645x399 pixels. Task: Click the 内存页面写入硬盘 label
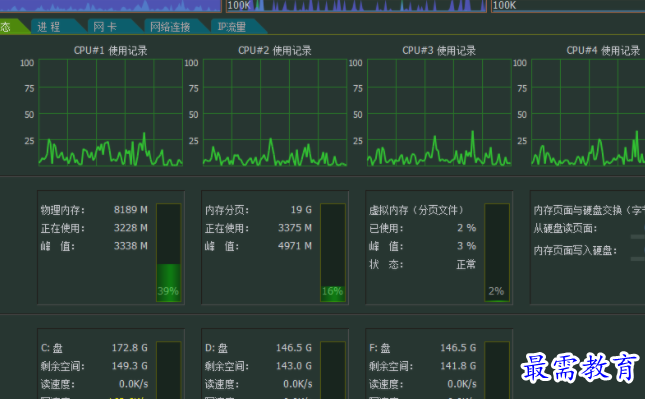(x=575, y=251)
